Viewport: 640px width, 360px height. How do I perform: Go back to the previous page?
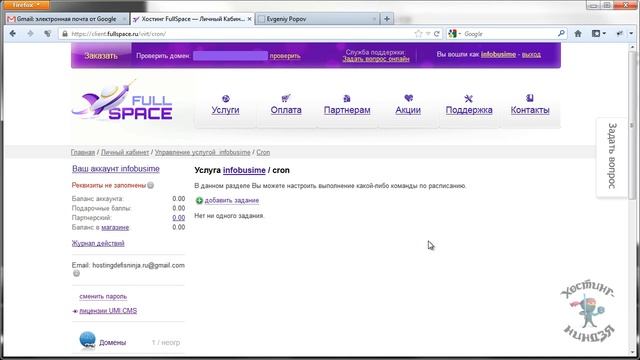tap(13, 33)
